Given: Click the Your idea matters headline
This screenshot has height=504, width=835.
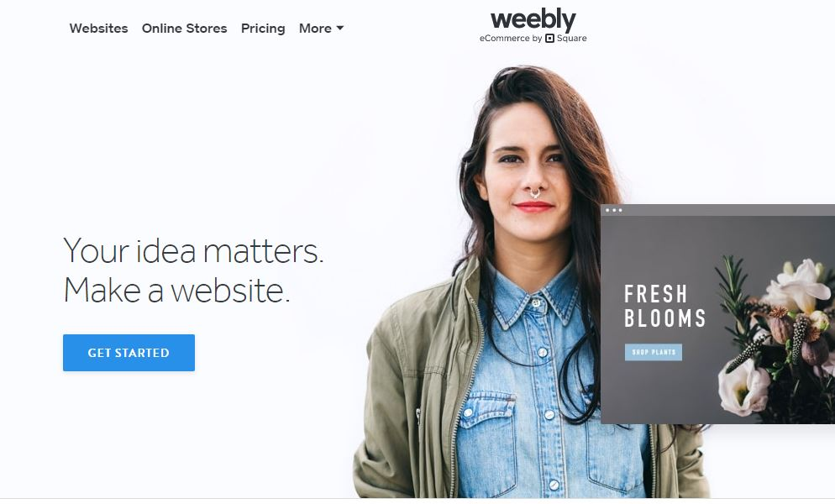Looking at the screenshot, I should click(193, 250).
